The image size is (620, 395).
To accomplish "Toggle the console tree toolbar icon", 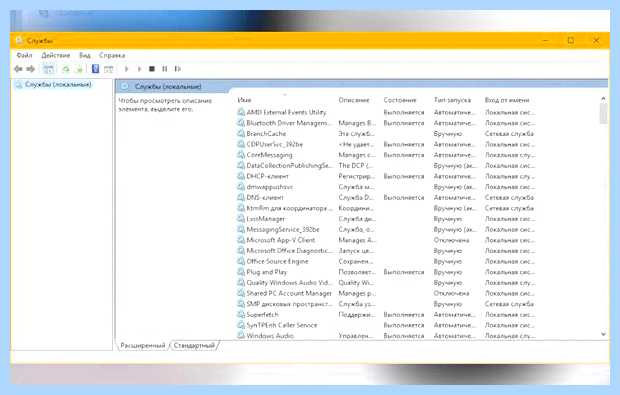I will coord(48,69).
